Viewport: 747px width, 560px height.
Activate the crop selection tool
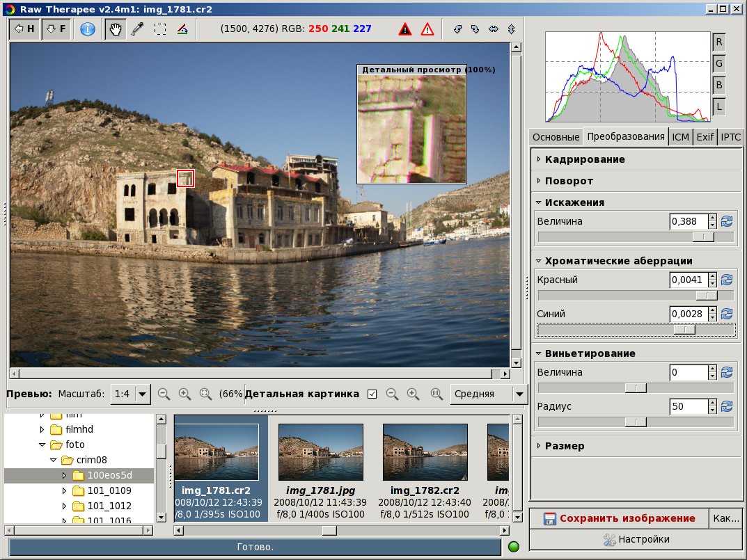click(160, 29)
